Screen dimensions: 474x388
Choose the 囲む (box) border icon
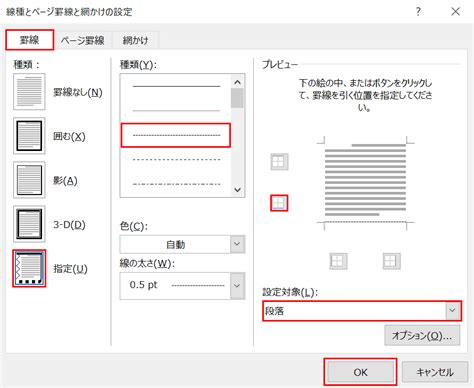pos(29,136)
